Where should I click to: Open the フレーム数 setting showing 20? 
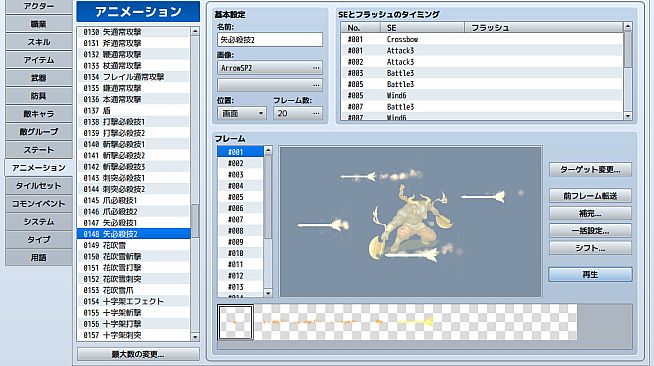point(298,113)
